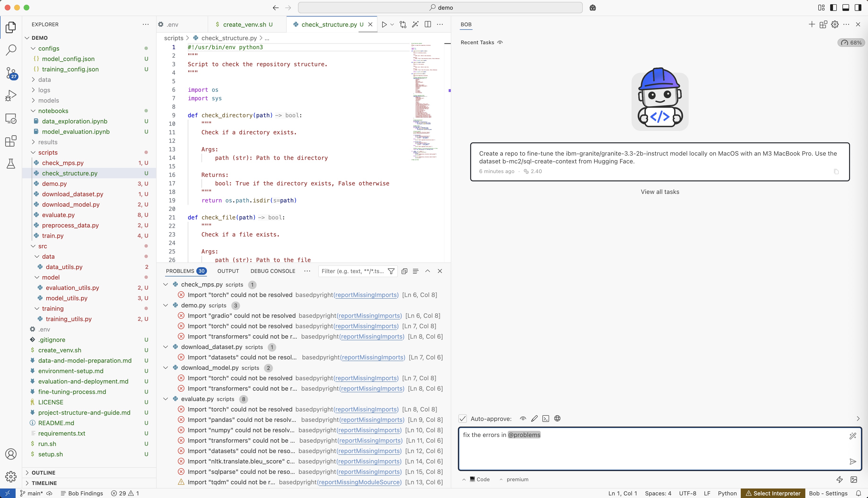
Task: Click the 68% context usage indicator
Action: coord(851,42)
